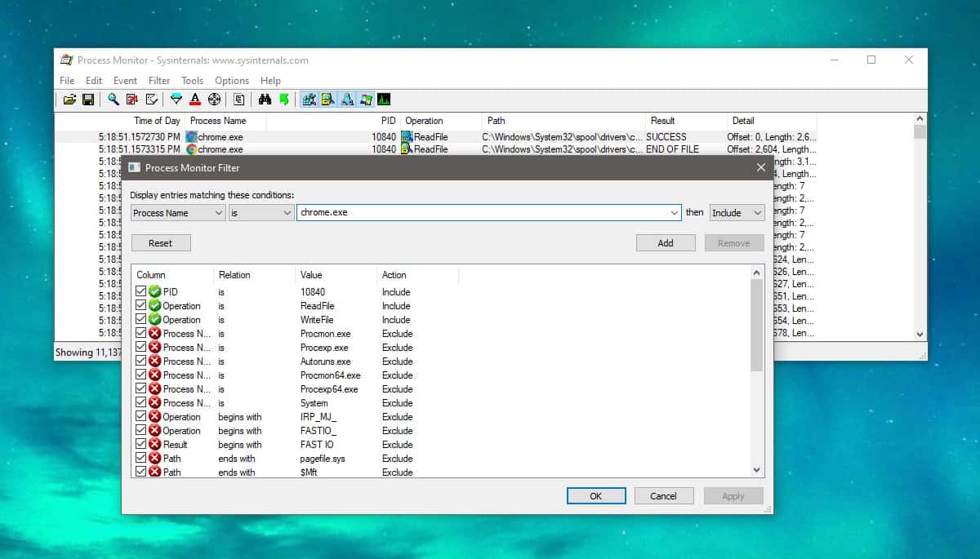Uncheck the PID is 10840 filter checkbox
The height and width of the screenshot is (559, 980).
coord(141,291)
